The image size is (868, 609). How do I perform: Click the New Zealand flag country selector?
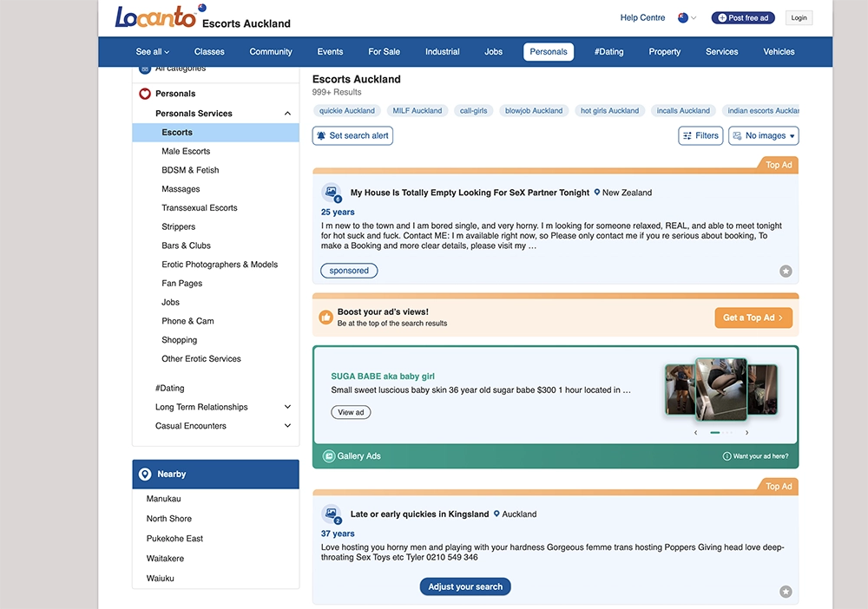tap(684, 17)
